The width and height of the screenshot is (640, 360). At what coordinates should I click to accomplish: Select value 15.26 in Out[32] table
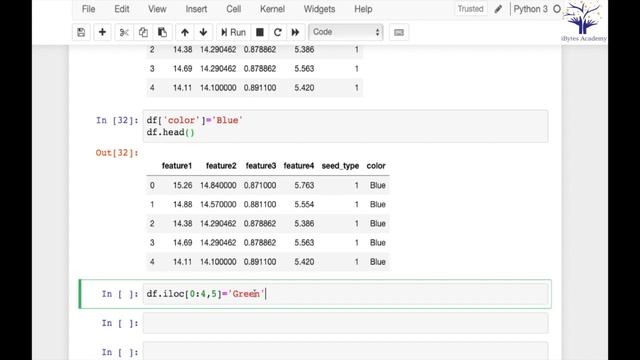[x=182, y=185]
